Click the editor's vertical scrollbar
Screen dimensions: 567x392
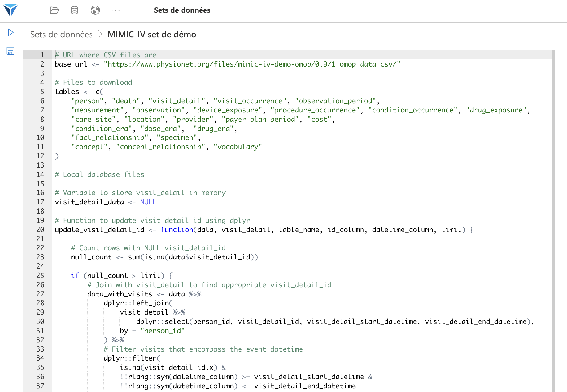(x=553, y=221)
